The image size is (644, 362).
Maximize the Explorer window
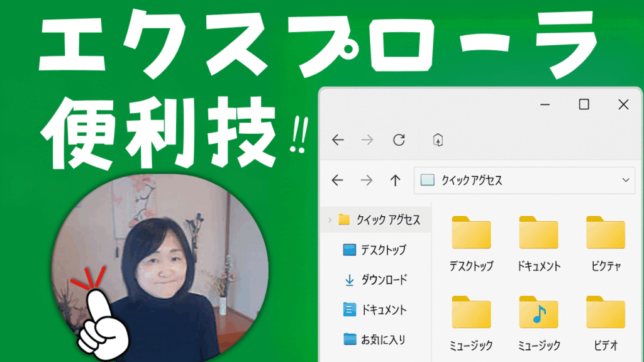click(x=584, y=104)
